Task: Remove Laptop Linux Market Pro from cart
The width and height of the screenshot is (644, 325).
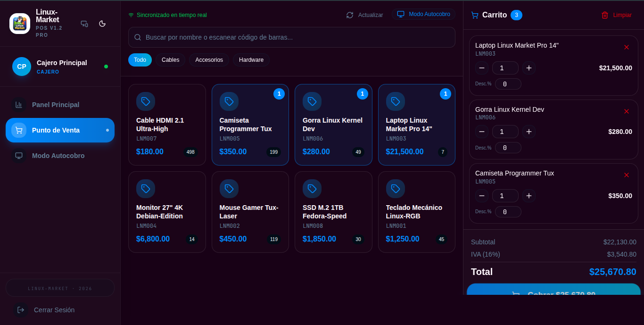Action: [x=627, y=47]
